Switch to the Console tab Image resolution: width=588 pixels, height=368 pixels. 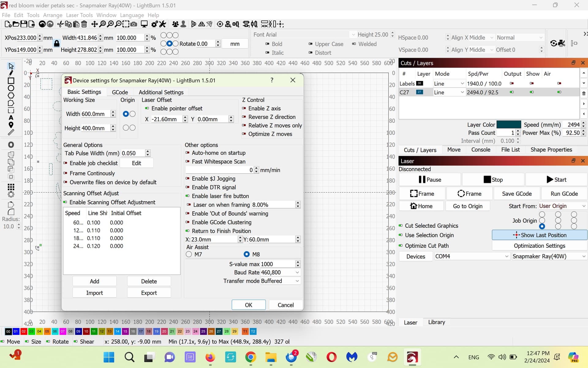(x=481, y=150)
